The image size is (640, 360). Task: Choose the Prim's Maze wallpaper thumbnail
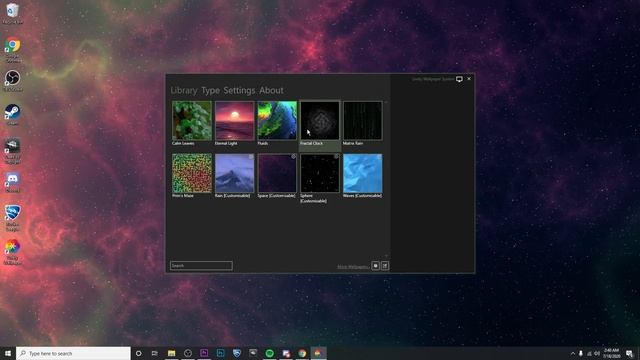click(x=192, y=173)
